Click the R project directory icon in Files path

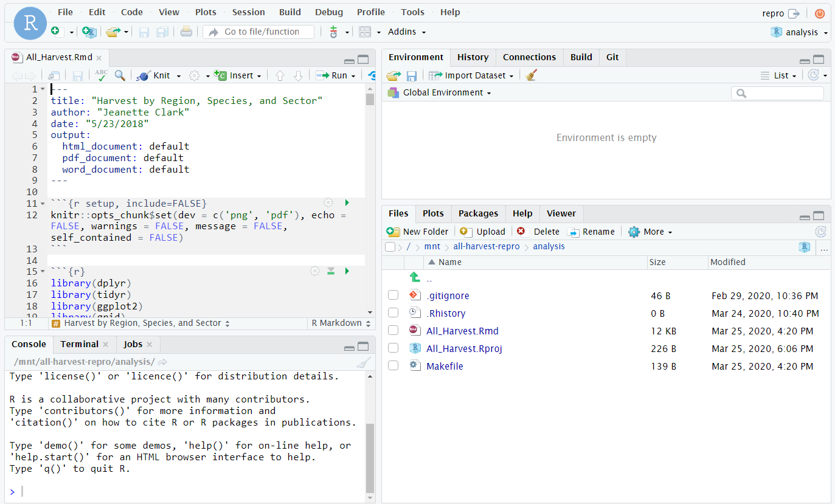805,247
